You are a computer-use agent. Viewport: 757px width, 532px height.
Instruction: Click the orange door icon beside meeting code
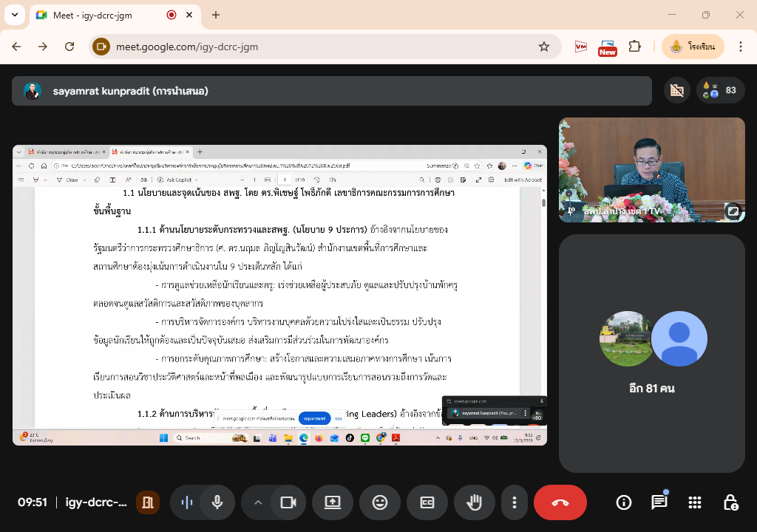[x=148, y=502]
